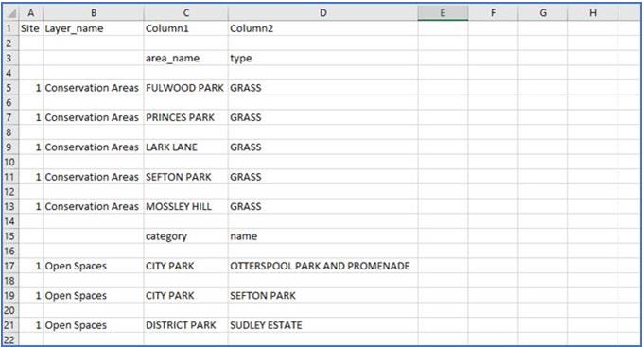Click Conservation Areas cell in row 13
The image size is (644, 347).
pyautogui.click(x=94, y=206)
